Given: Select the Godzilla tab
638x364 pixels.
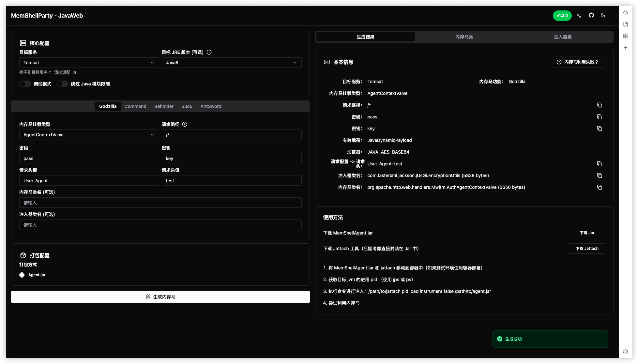Looking at the screenshot, I should [x=108, y=106].
